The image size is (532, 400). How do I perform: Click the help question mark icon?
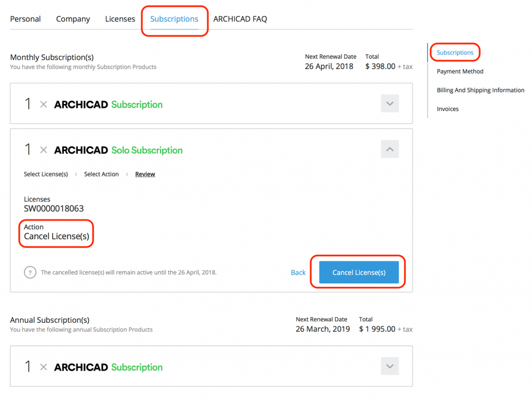(30, 272)
